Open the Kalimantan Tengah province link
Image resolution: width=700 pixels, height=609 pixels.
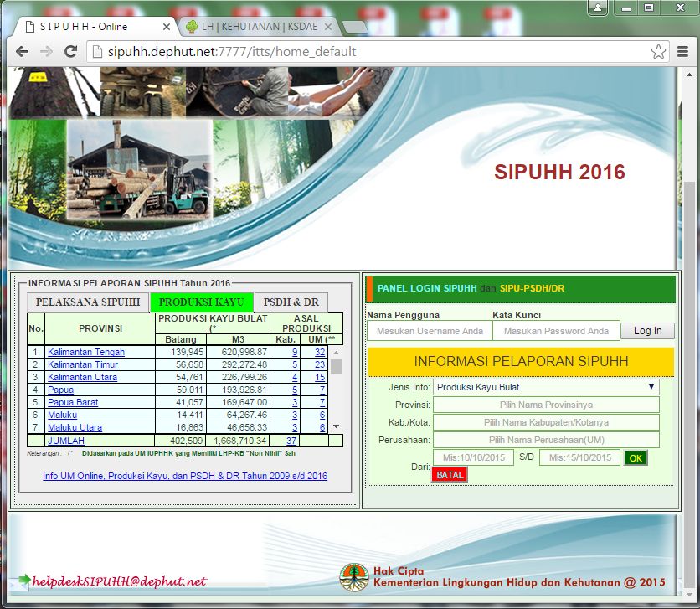click(x=86, y=352)
